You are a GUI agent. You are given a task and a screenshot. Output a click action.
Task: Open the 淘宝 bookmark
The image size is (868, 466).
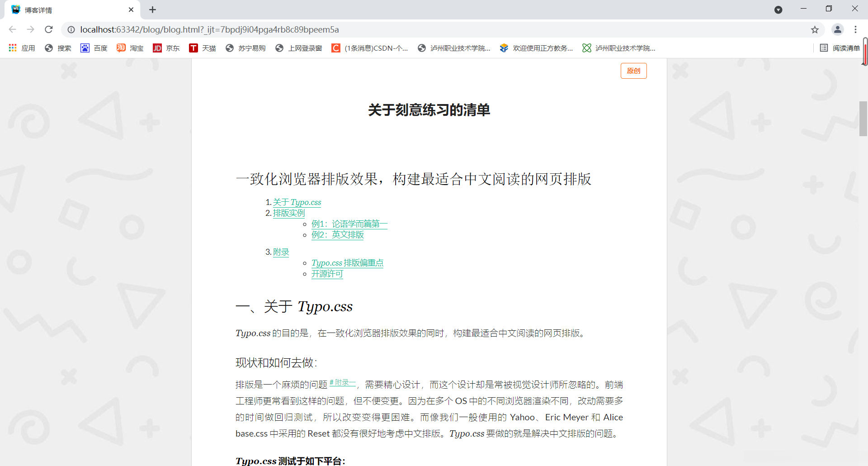click(130, 48)
